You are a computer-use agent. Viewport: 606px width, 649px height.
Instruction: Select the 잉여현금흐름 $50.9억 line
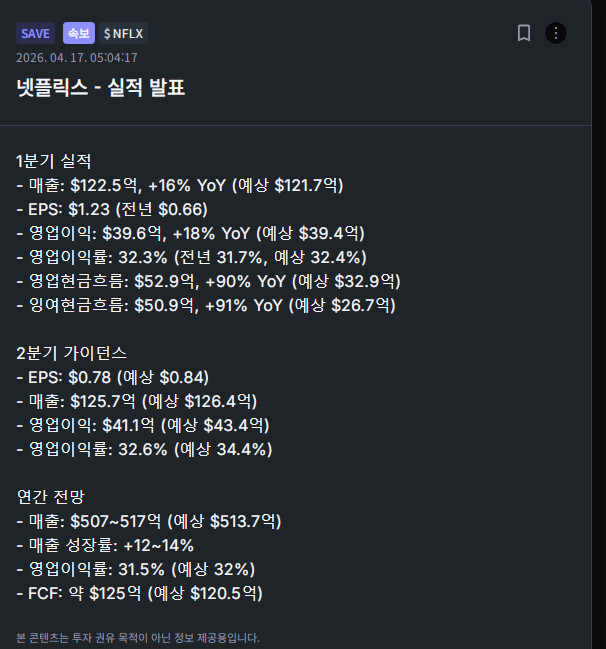206,305
